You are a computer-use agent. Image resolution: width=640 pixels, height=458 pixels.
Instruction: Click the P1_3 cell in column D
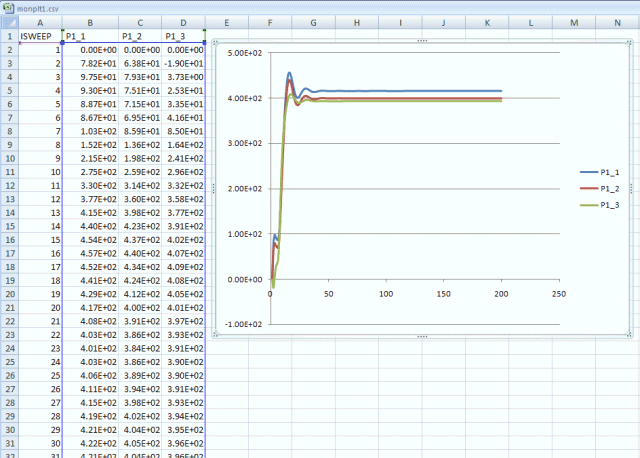185,35
